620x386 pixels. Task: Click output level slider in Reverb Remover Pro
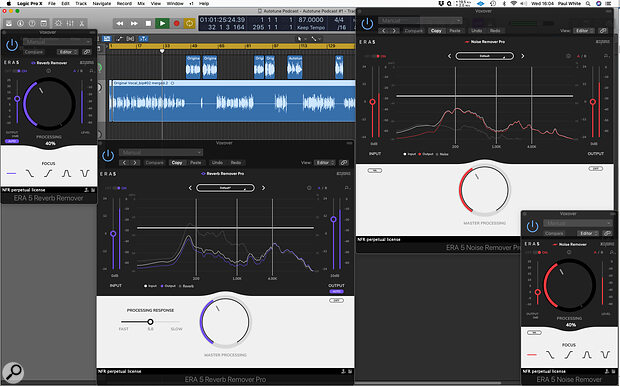[333, 219]
